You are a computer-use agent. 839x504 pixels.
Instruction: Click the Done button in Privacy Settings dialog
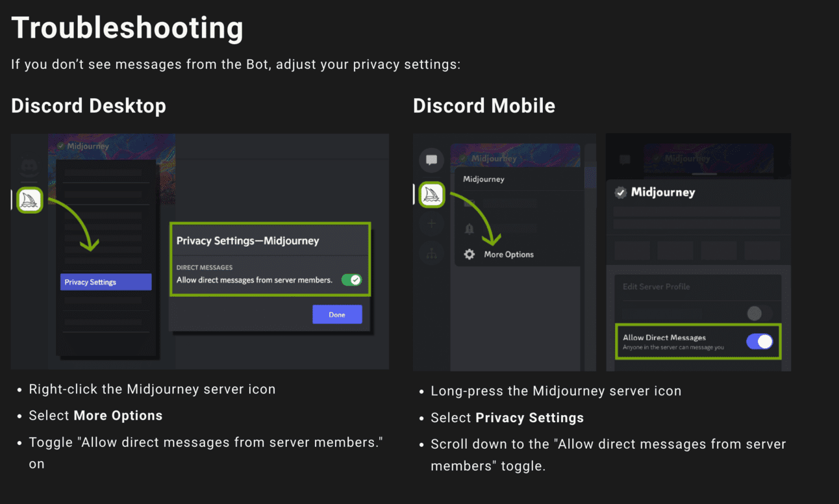pyautogui.click(x=337, y=314)
